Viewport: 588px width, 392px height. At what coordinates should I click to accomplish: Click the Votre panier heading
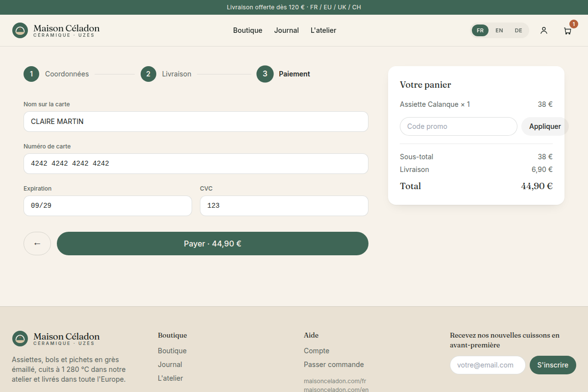pos(425,85)
